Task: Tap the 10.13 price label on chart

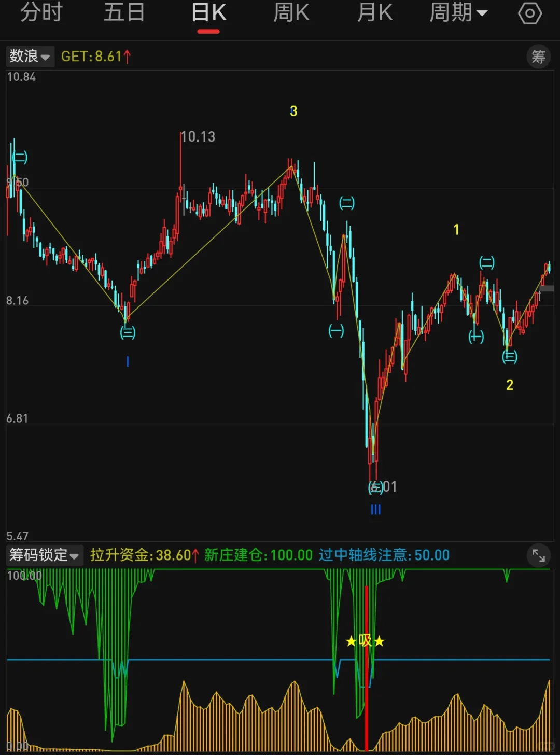Action: [x=198, y=136]
